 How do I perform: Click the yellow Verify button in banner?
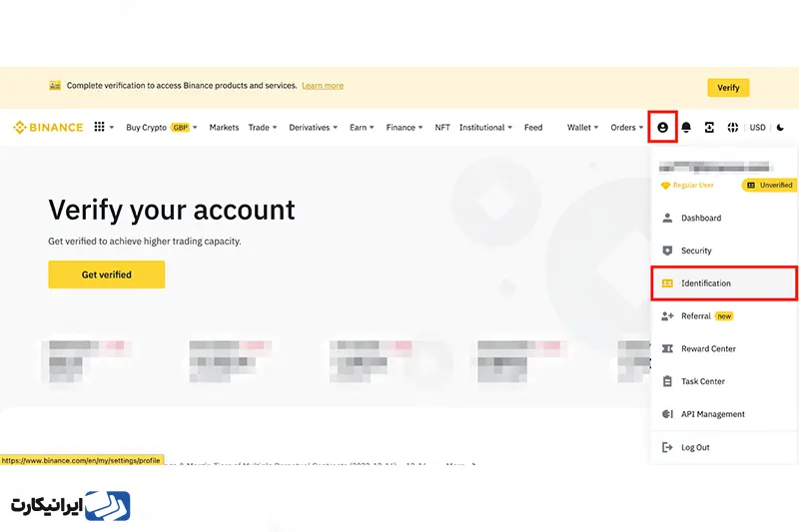728,88
